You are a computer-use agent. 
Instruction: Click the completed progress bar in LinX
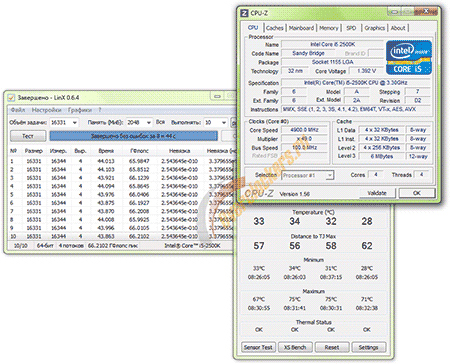tap(133, 136)
